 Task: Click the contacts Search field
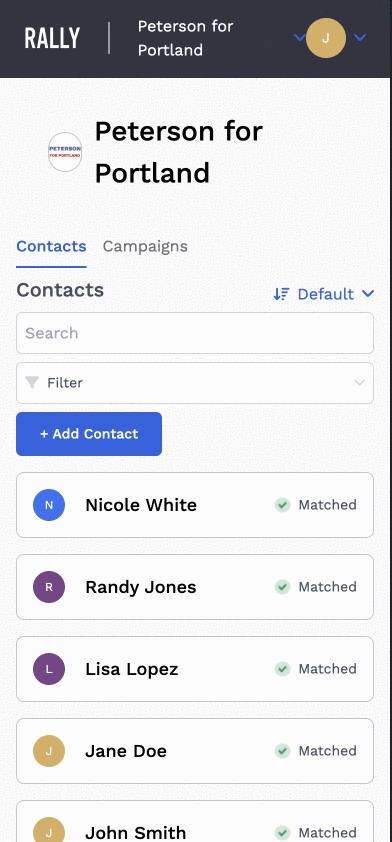click(x=195, y=333)
